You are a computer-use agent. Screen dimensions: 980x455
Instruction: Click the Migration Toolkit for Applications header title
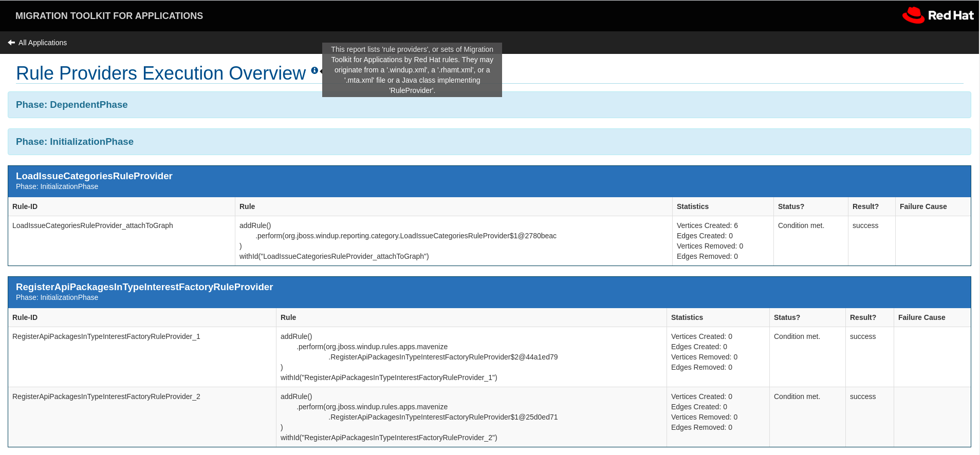click(x=109, y=16)
